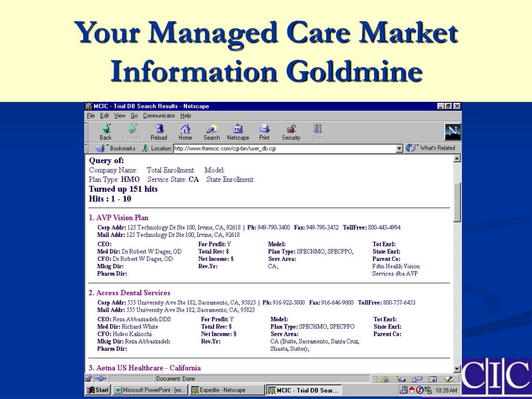
Task: Click the 'Richard White' Med Dir name
Action: tap(140, 326)
